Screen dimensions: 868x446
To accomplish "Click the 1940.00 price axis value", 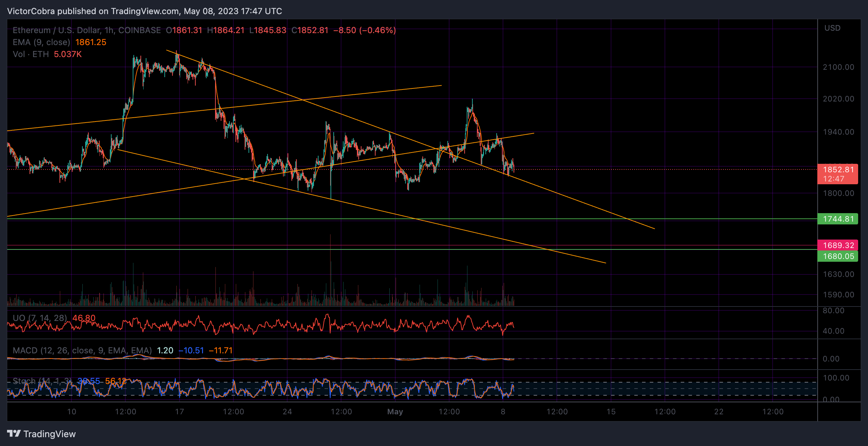I will tap(838, 132).
